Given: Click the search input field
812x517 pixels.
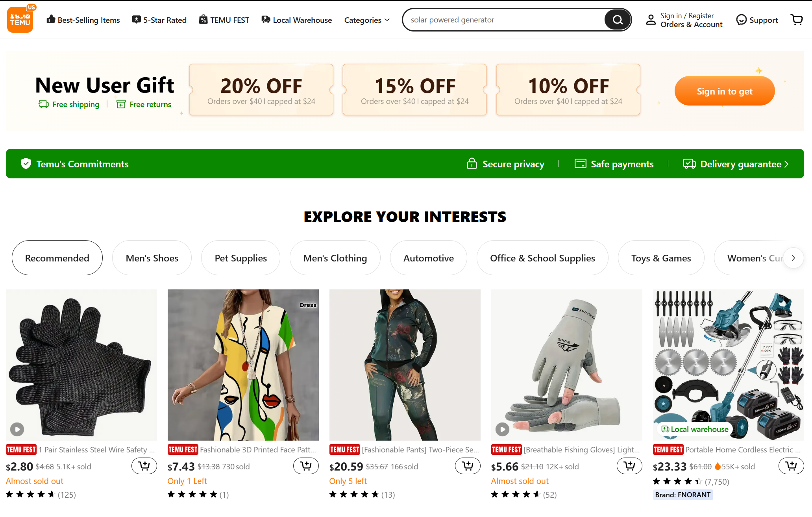Looking at the screenshot, I should click(504, 20).
